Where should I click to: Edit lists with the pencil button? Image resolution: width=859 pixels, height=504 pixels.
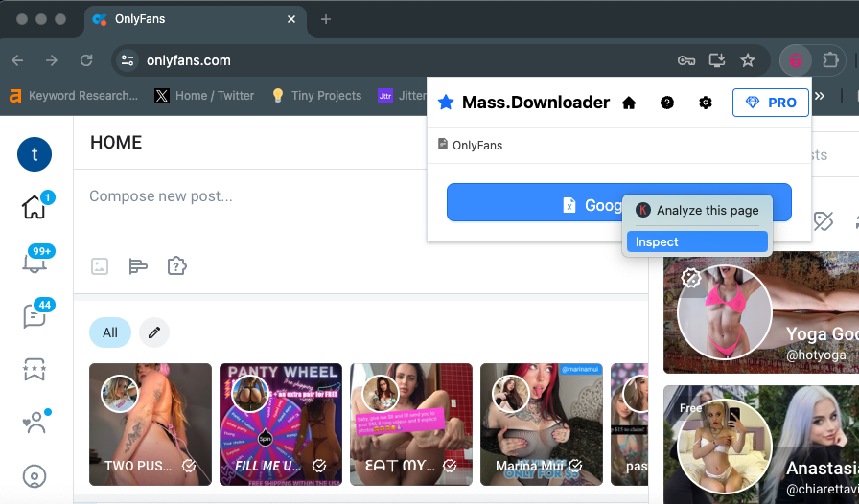[154, 332]
